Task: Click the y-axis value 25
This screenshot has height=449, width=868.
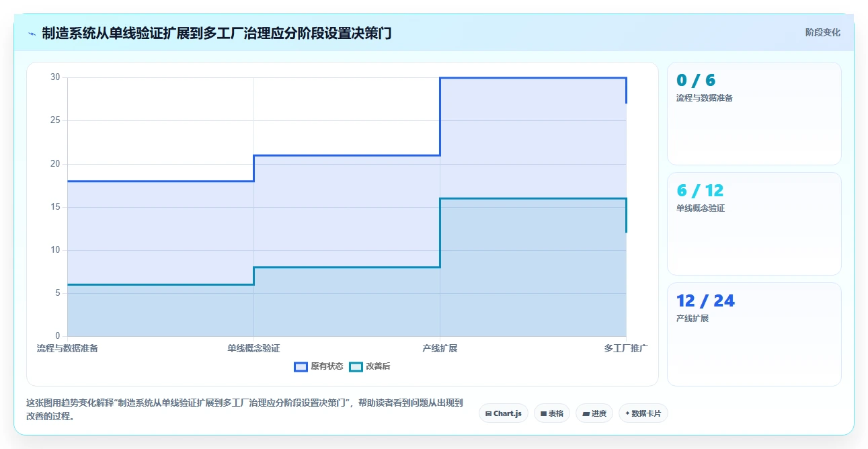Action: [56, 120]
